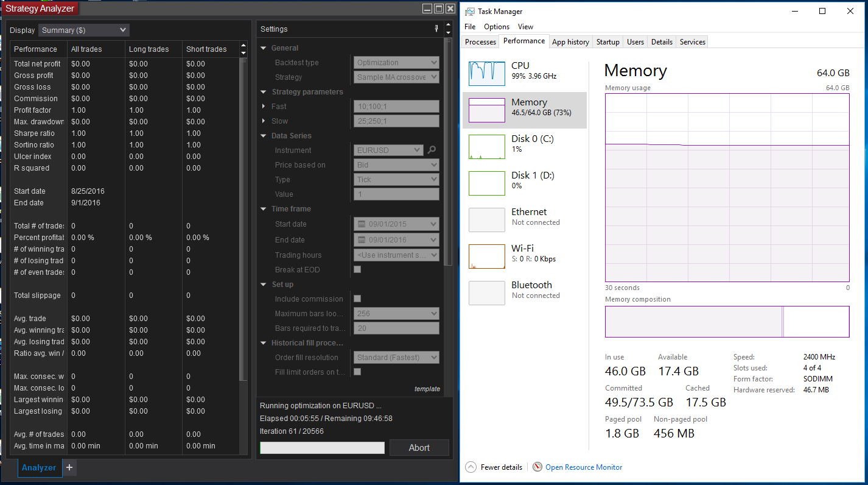Click the optimization progress bar
The image size is (868, 485).
click(322, 448)
